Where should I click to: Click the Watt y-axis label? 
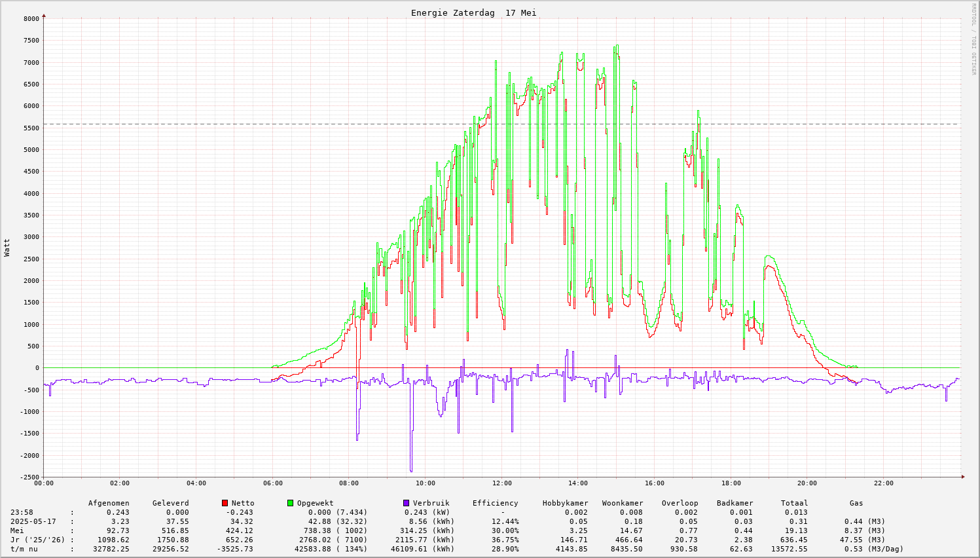point(7,248)
